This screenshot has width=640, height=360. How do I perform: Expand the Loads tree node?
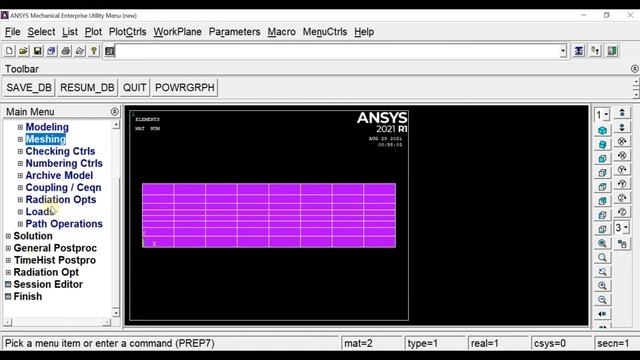point(20,212)
